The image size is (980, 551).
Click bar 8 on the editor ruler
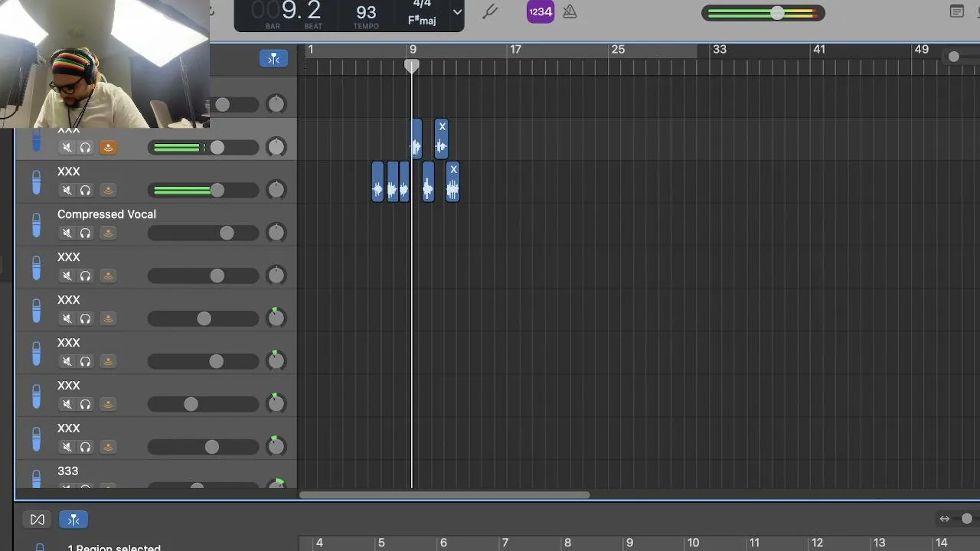(x=567, y=543)
